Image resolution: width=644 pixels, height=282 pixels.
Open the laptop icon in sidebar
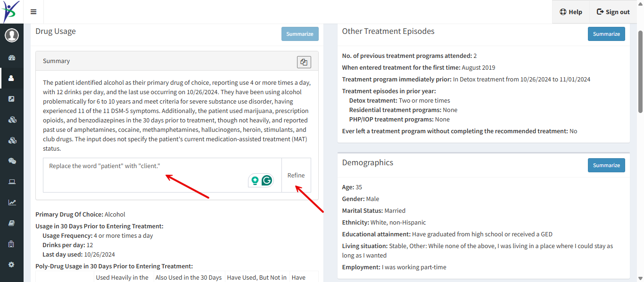point(12,182)
